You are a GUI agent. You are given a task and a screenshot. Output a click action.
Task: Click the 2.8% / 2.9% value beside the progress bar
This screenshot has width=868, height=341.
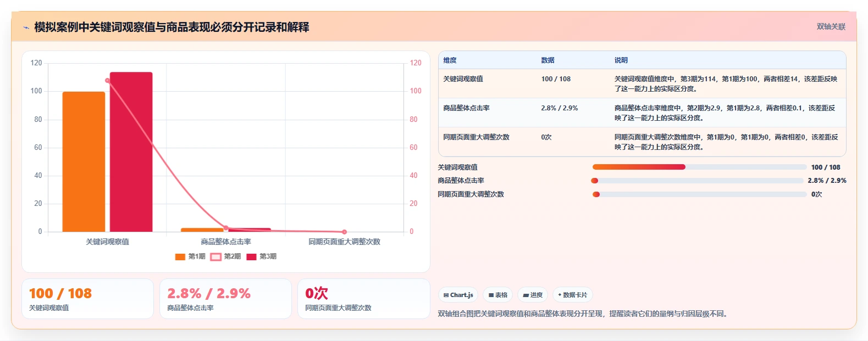827,181
